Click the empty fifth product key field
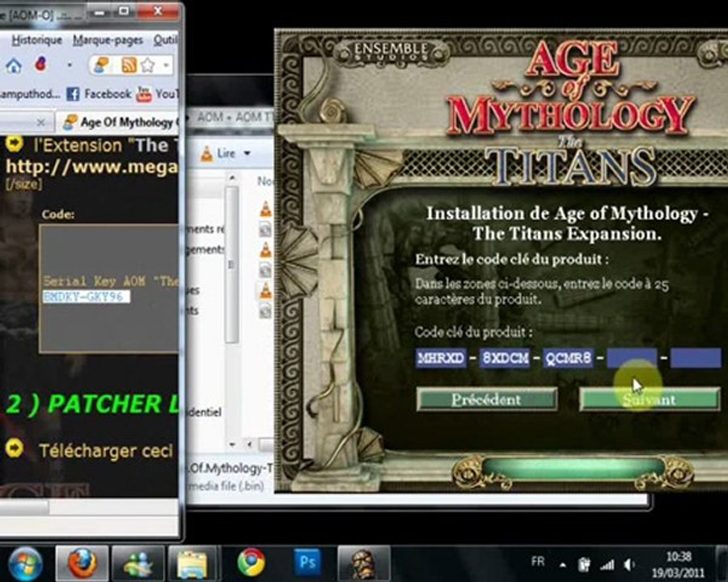The height and width of the screenshot is (582, 728). click(696, 358)
